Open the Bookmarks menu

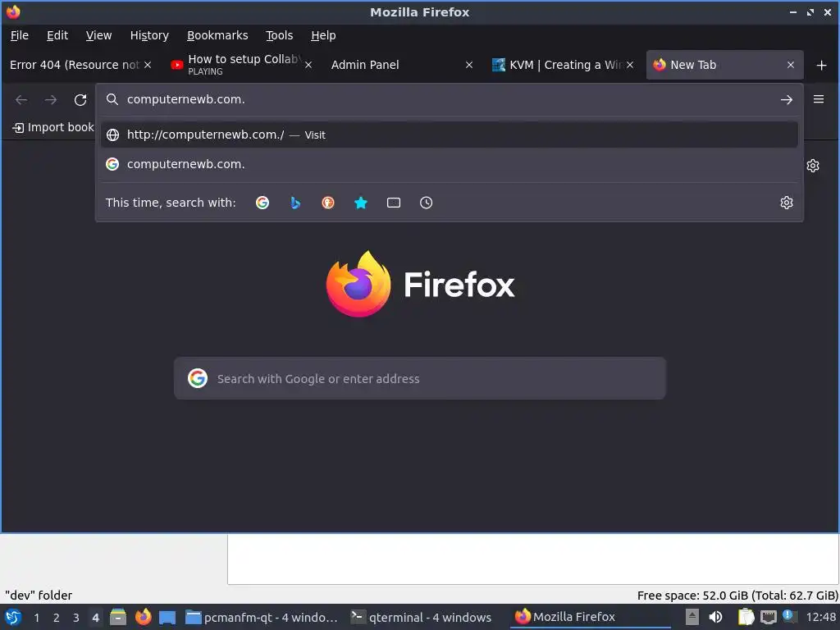click(x=217, y=35)
